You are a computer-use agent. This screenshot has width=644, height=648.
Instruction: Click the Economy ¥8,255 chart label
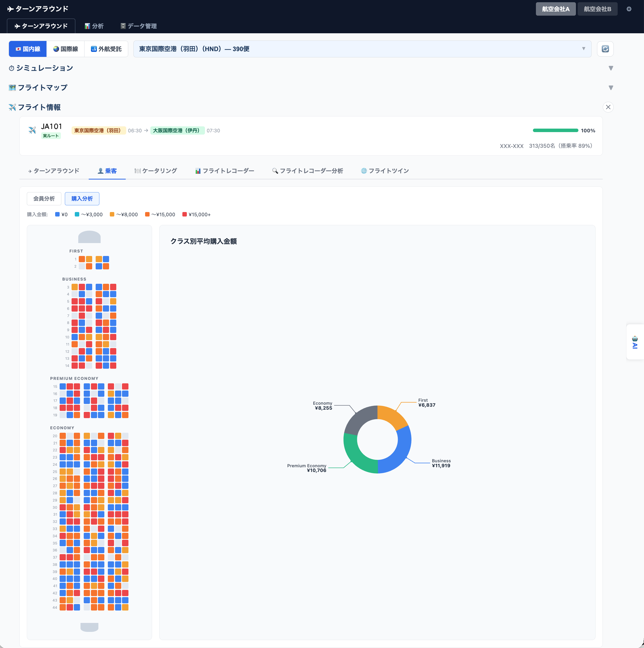tap(322, 405)
